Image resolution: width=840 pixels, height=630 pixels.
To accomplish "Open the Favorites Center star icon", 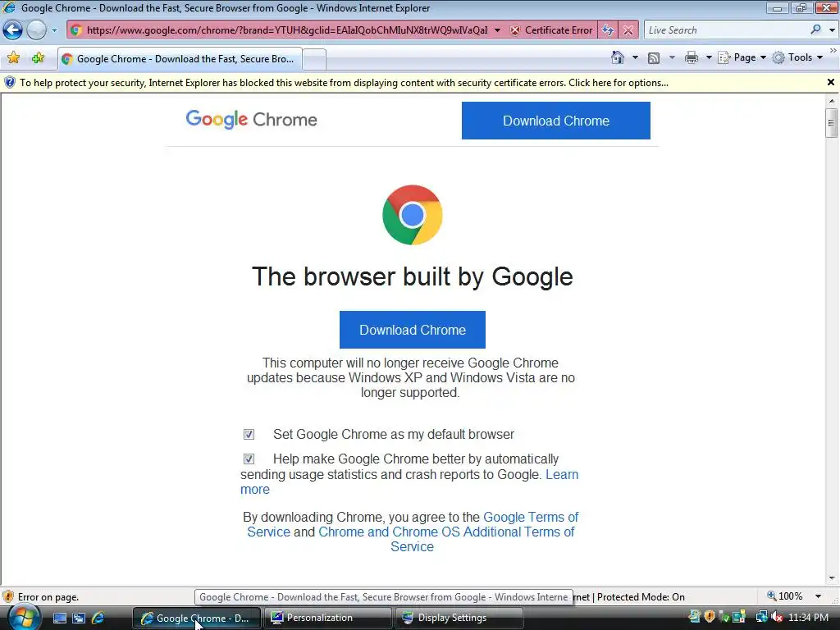I will click(13, 58).
